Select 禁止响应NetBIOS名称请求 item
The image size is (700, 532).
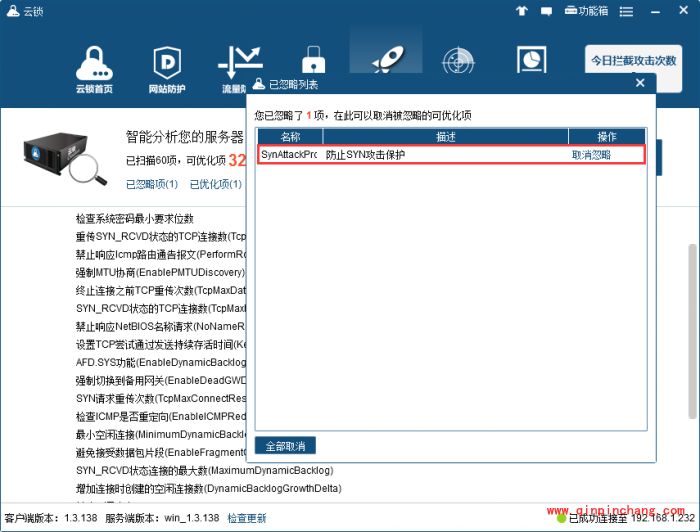[161, 326]
